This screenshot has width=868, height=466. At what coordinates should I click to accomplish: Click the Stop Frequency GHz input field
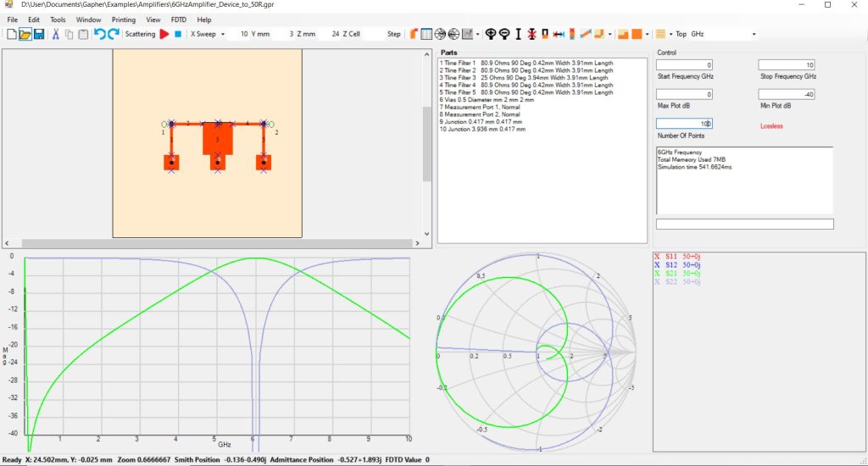pos(787,65)
